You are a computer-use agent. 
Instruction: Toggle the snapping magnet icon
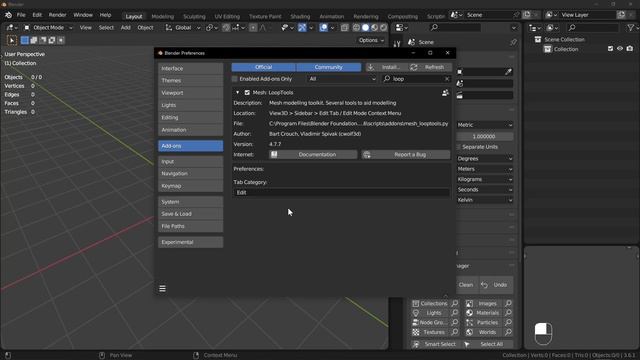pos(226,28)
